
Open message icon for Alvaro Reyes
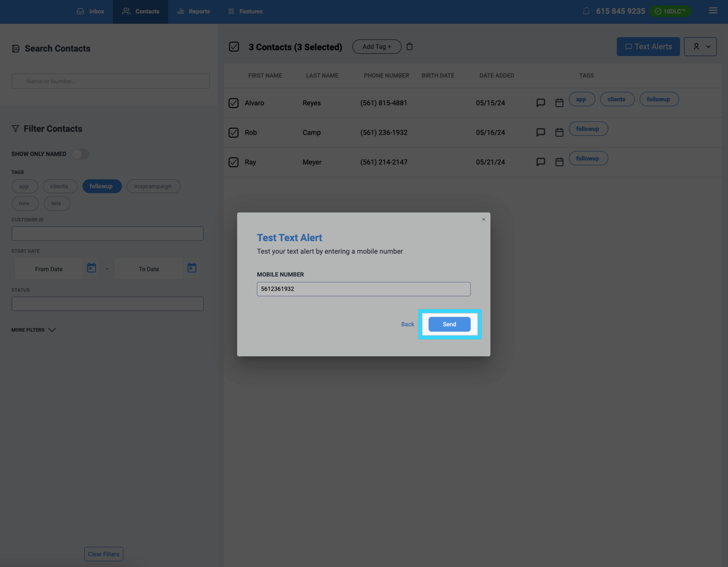[x=541, y=103]
